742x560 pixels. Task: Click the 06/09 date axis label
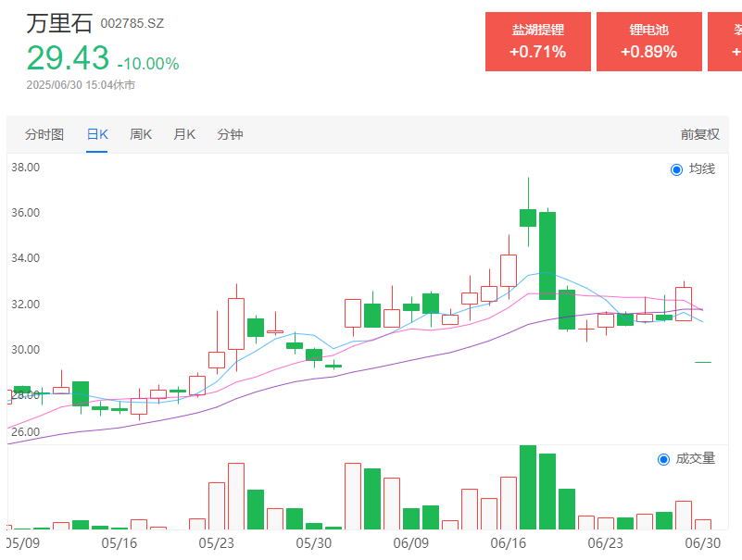tap(410, 543)
